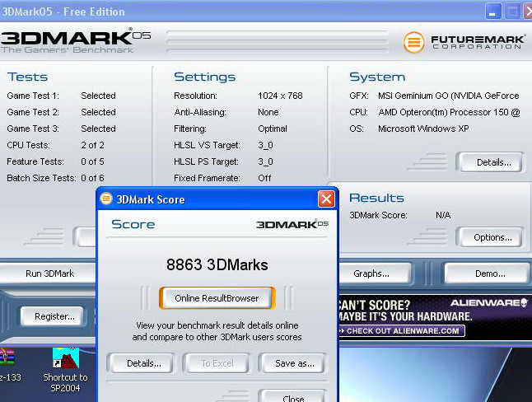This screenshot has height=402, width=532.
Task: Click Fixed Framerate Off value
Action: coord(264,178)
